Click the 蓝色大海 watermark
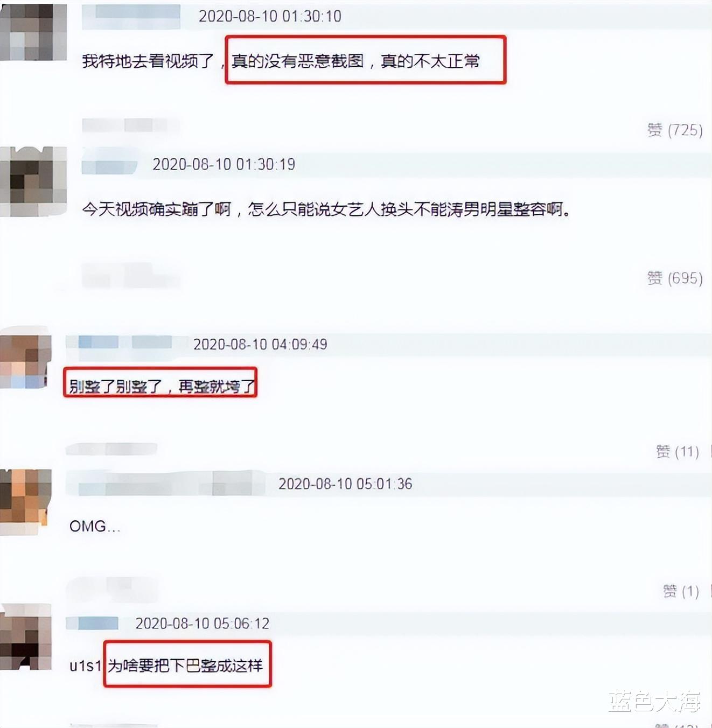Viewport: 712px width, 728px height. [x=655, y=701]
